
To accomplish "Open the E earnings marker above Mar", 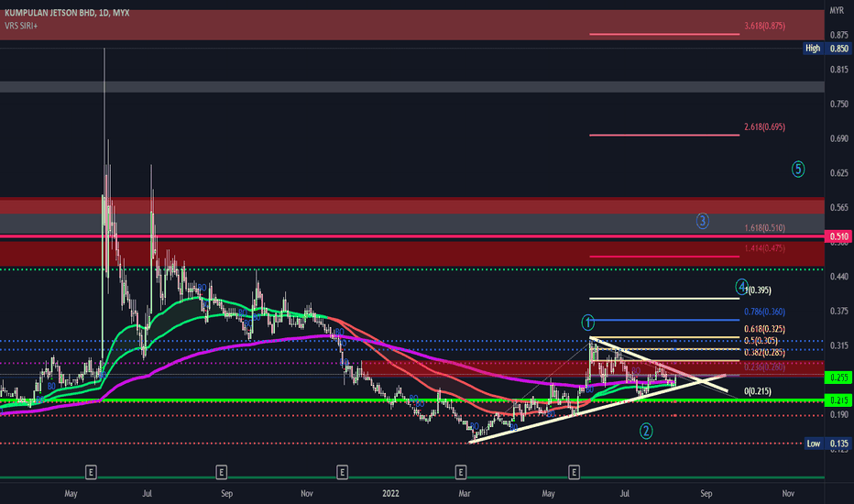I will 461,472.
